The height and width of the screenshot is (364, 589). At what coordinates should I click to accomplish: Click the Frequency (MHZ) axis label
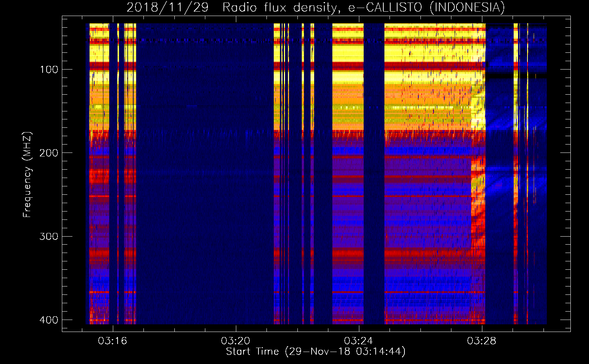pyautogui.click(x=27, y=175)
